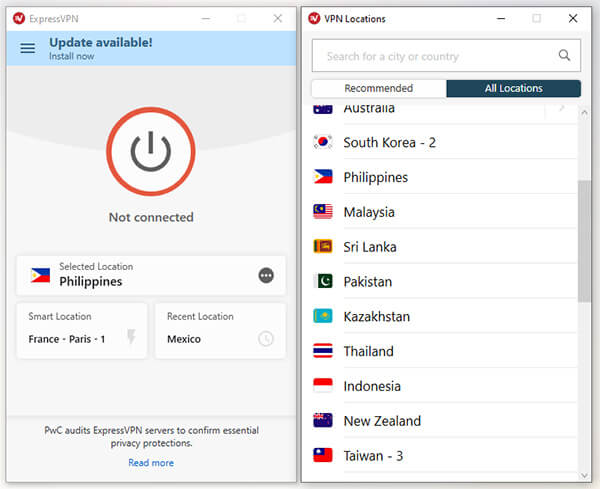Open the Read more link
The image size is (600, 489).
[151, 463]
